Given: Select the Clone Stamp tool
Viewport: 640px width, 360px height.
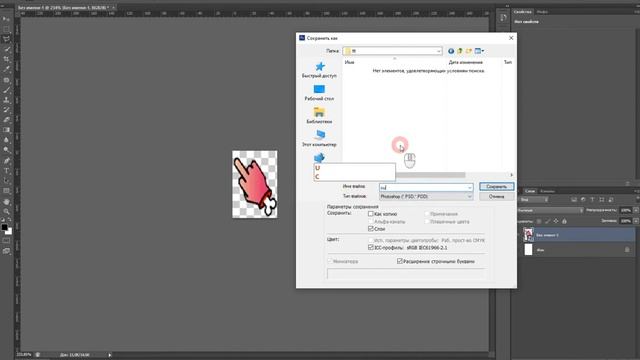Looking at the screenshot, I should (6, 100).
